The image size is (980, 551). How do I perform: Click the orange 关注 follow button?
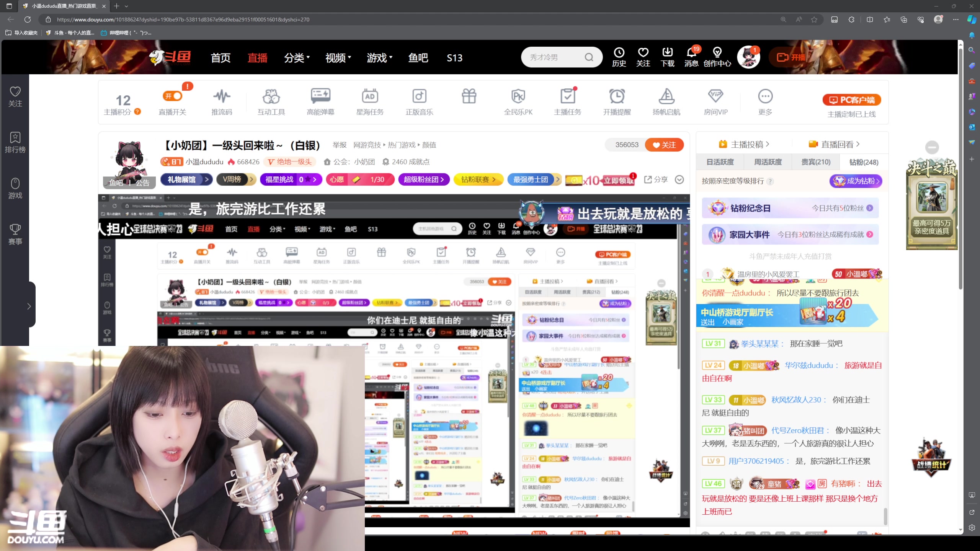pyautogui.click(x=664, y=145)
